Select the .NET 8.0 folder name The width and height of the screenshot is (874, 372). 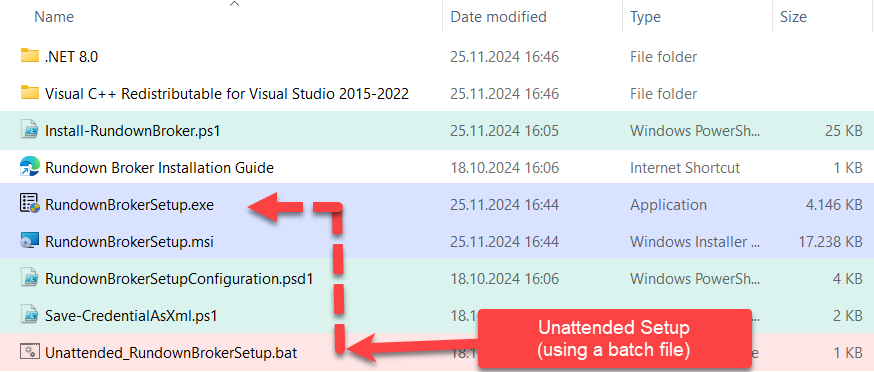[71, 56]
